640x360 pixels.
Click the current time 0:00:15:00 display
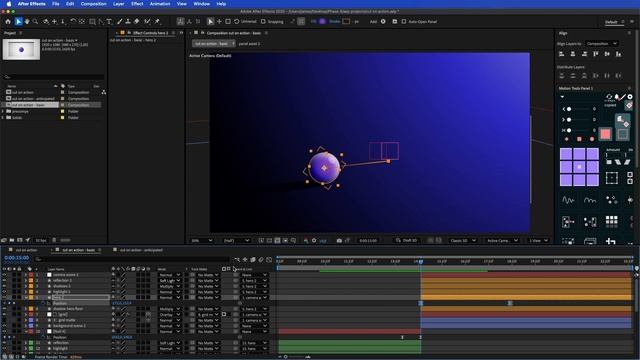tap(17, 258)
